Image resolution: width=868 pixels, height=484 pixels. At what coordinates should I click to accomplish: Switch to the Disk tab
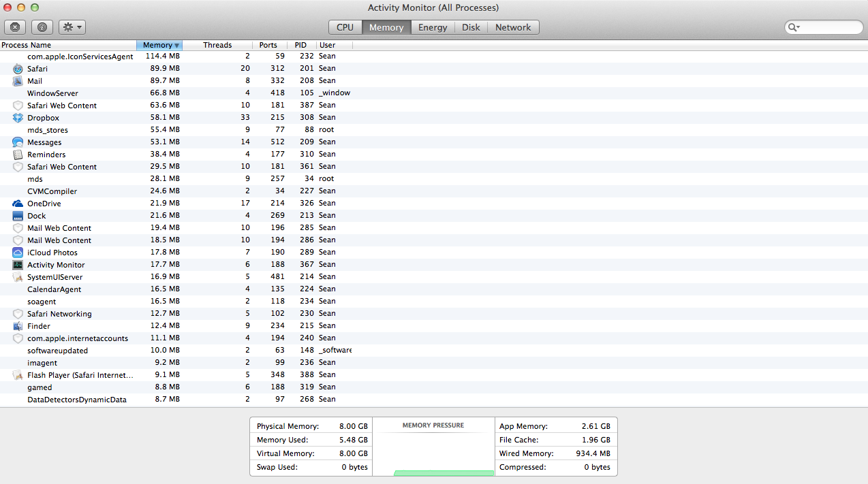pos(471,27)
